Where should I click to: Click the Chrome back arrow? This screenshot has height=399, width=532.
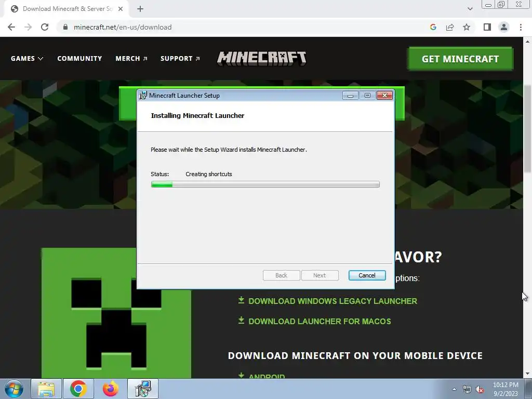(11, 27)
